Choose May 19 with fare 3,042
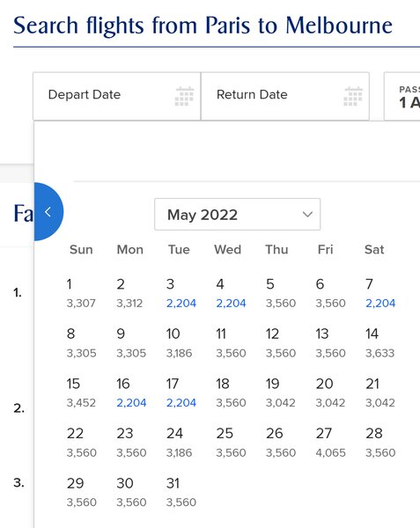The image size is (420, 528). [280, 392]
